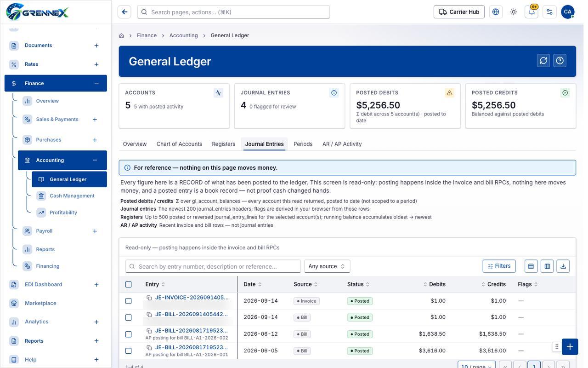Switch to the Periods tab
The height and width of the screenshot is (368, 588).
point(303,144)
